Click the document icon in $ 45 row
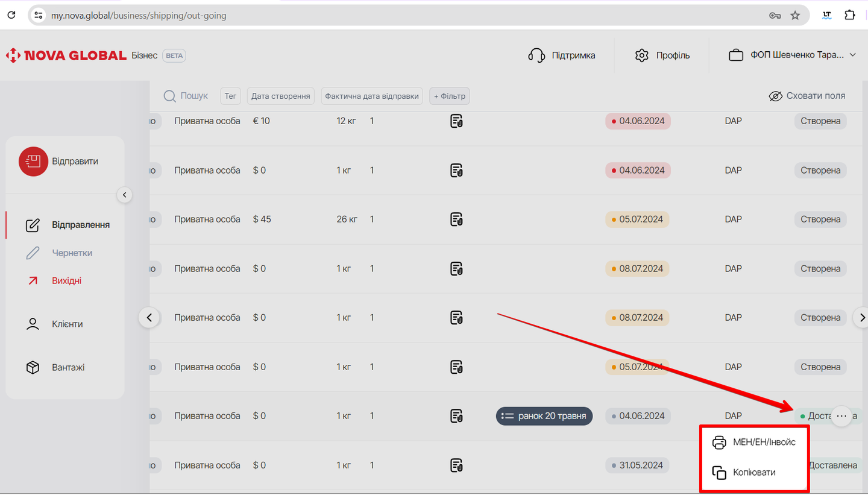The height and width of the screenshot is (495, 868). [x=456, y=219]
